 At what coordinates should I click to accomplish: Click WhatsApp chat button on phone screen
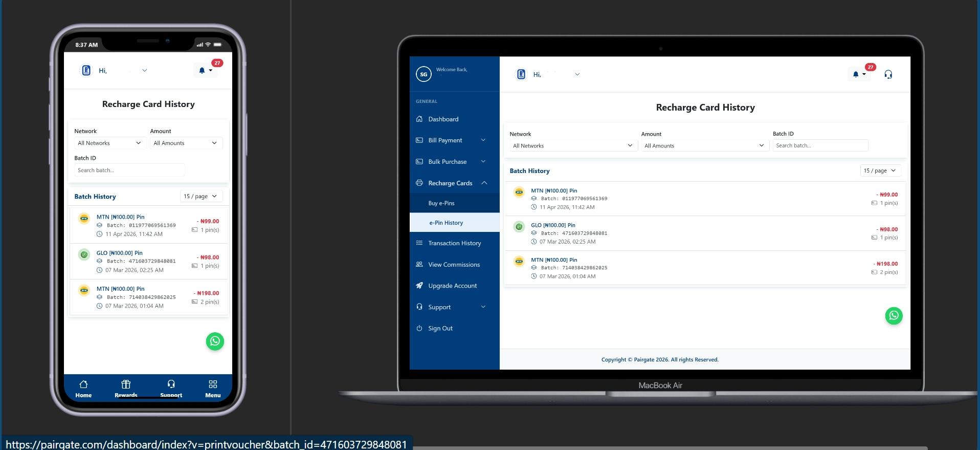(215, 341)
